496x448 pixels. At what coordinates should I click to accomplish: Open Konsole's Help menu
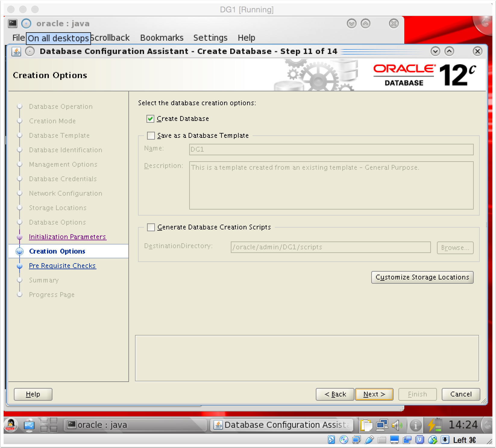(x=246, y=38)
